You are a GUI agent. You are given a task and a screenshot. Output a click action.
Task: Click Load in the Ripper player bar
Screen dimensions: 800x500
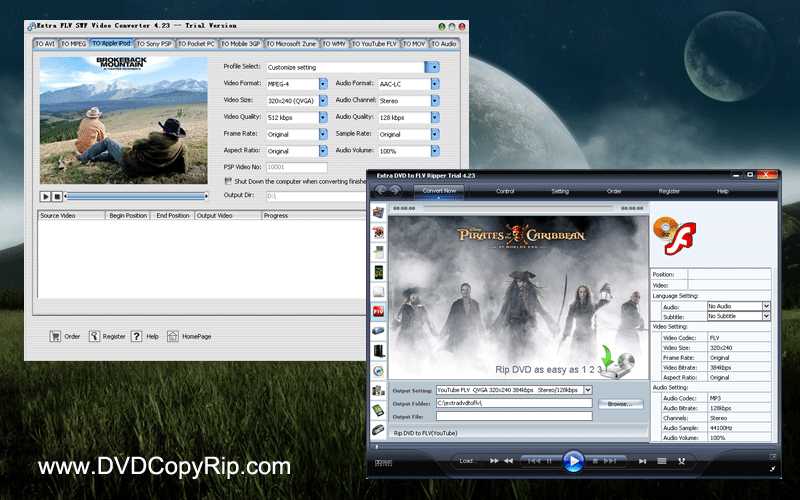tap(468, 461)
